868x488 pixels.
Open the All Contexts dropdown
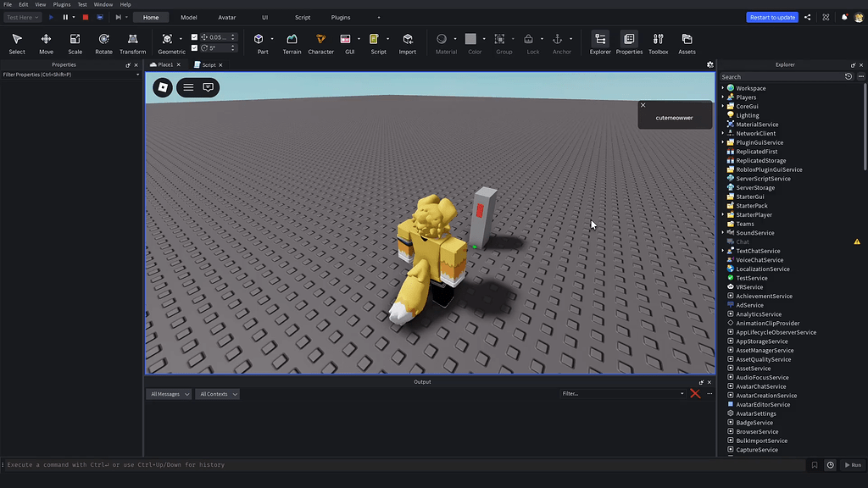click(218, 394)
